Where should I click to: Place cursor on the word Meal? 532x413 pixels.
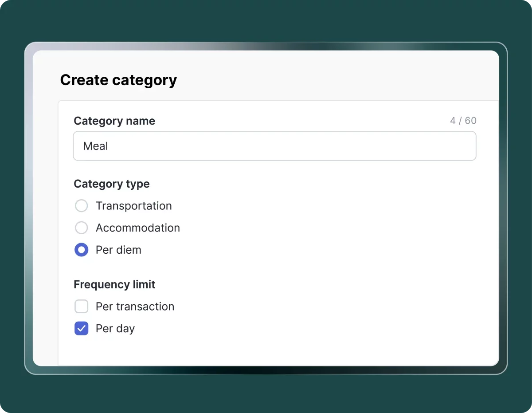[95, 146]
